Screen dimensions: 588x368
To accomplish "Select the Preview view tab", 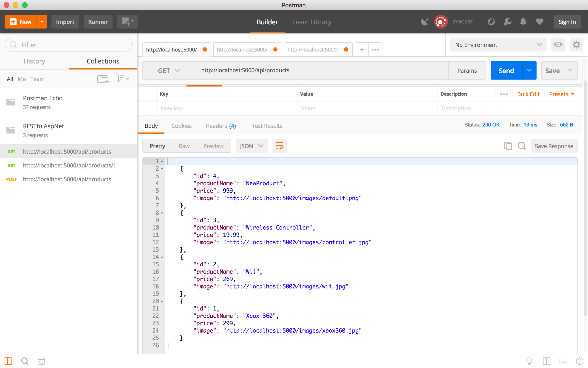I will tap(213, 146).
